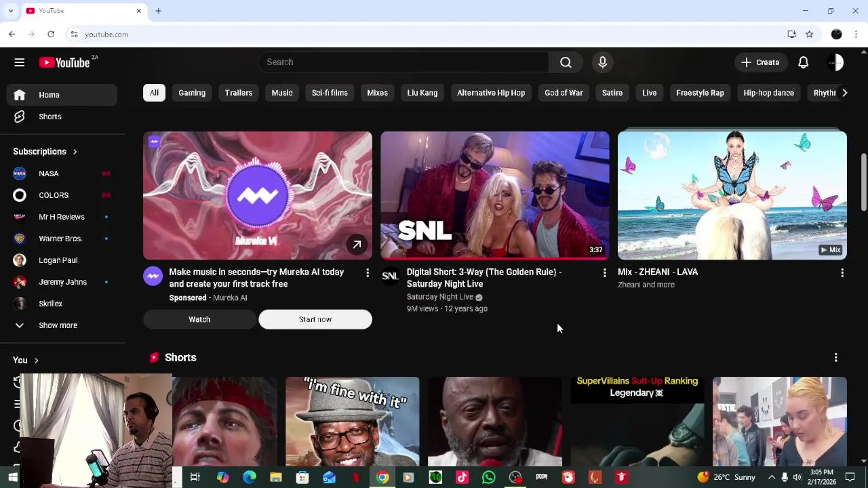
Task: Click Saturday Night Live channel name
Action: pyautogui.click(x=440, y=297)
